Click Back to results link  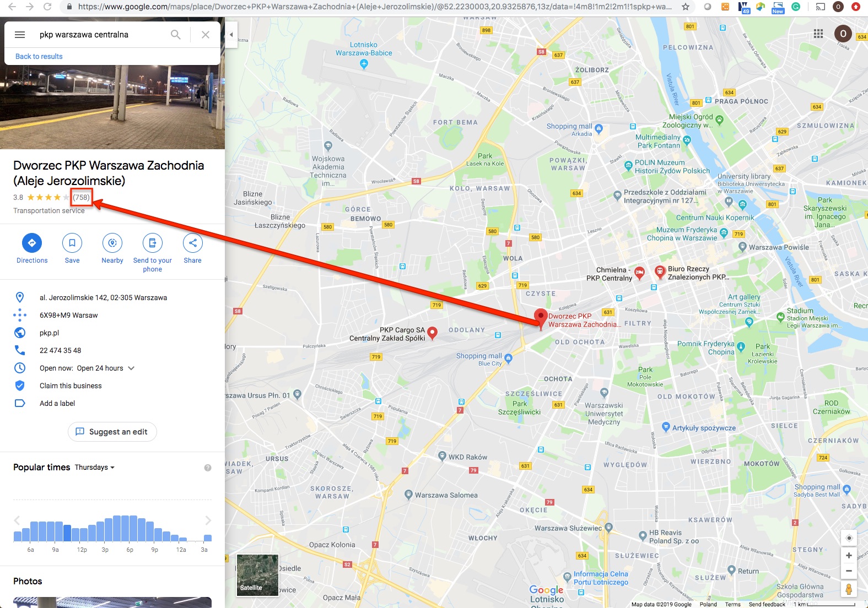(x=39, y=56)
